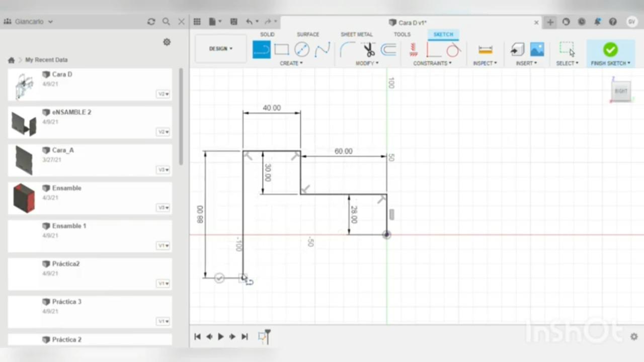This screenshot has height=362, width=644.
Task: Click My Recent Data breadcrumb
Action: point(46,60)
